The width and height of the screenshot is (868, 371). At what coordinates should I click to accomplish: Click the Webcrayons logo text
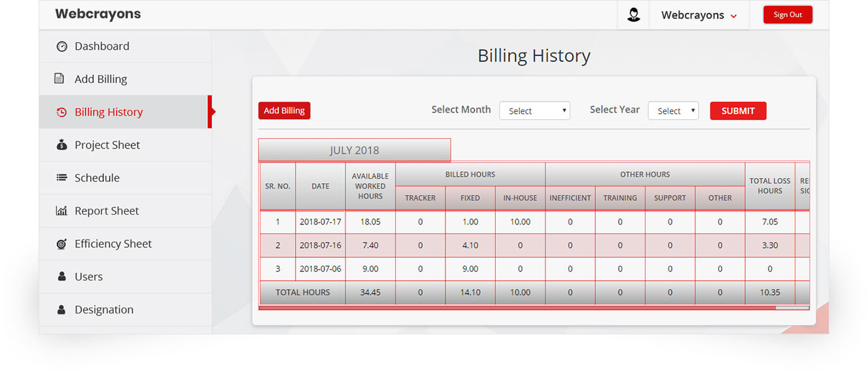(98, 14)
